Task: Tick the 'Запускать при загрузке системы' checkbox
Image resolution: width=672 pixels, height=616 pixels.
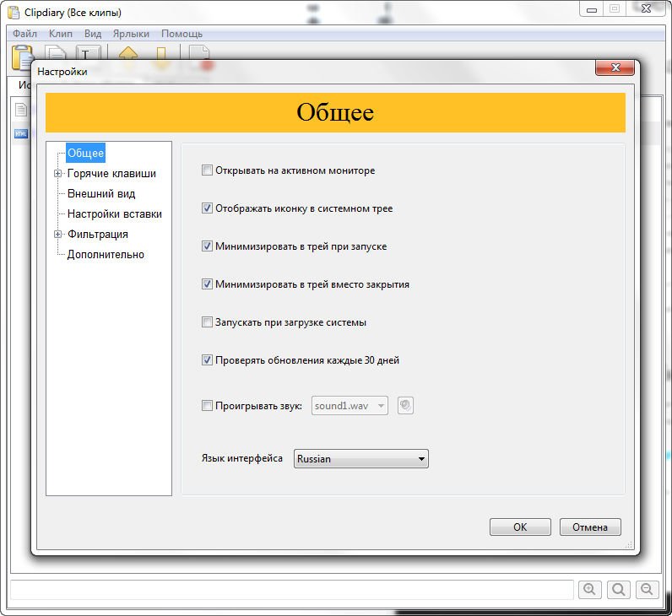Action: [208, 322]
